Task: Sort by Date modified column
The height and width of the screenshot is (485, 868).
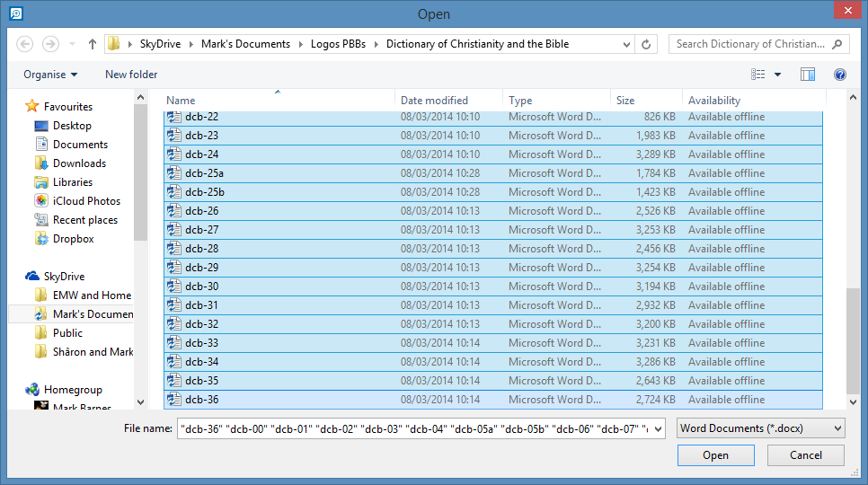Action: [449, 100]
